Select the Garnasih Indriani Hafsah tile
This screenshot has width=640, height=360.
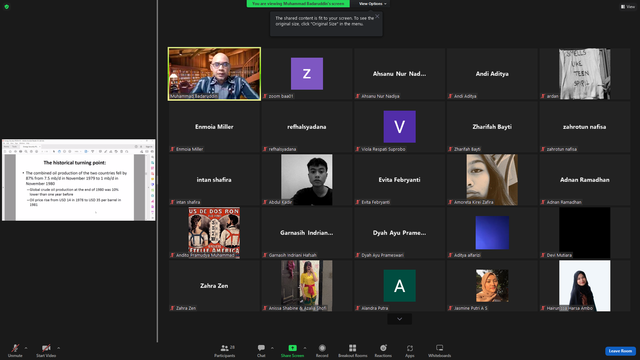307,233
